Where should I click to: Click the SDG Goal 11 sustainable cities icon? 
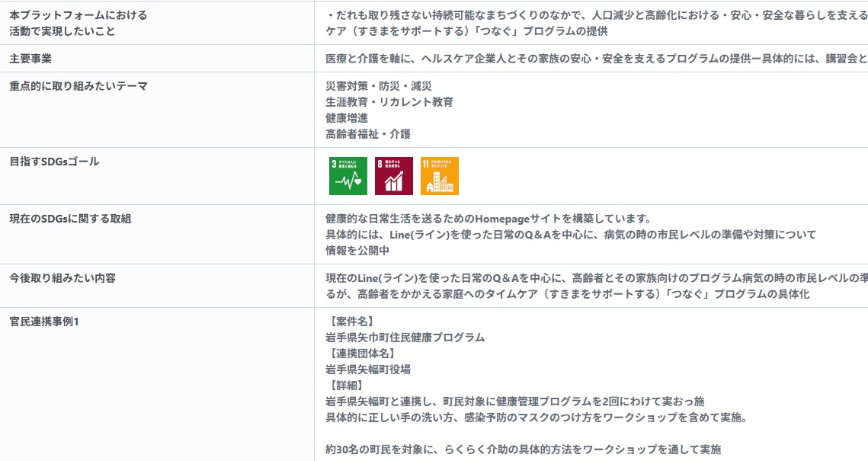click(x=440, y=176)
